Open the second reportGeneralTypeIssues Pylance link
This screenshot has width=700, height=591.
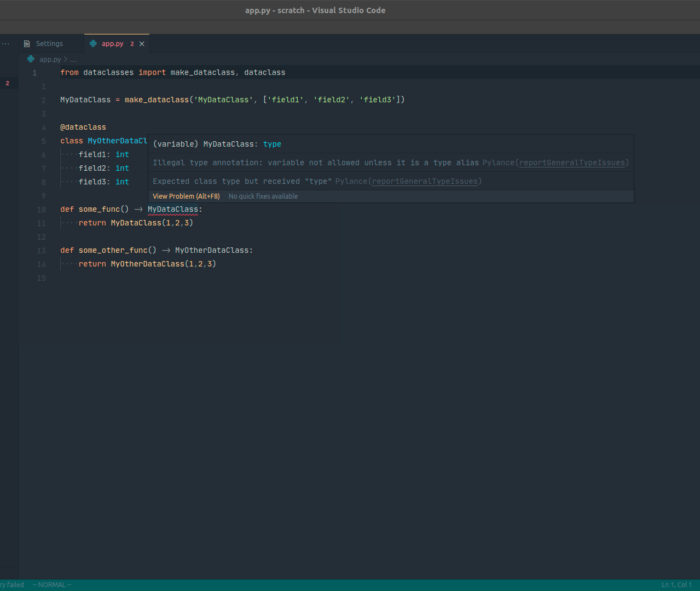coord(425,181)
